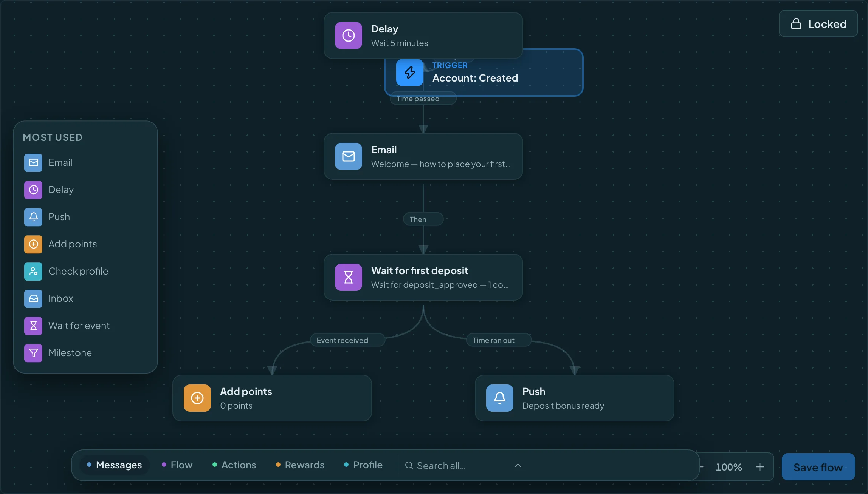The height and width of the screenshot is (494, 868).
Task: Click hourglass icon on Wait for first deposit
Action: tap(349, 277)
